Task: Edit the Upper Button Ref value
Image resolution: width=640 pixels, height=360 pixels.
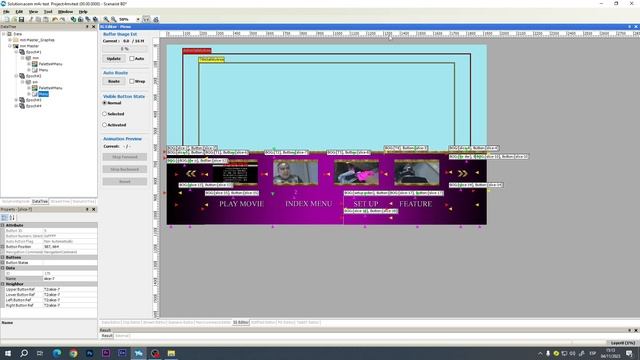Action: [x=70, y=289]
